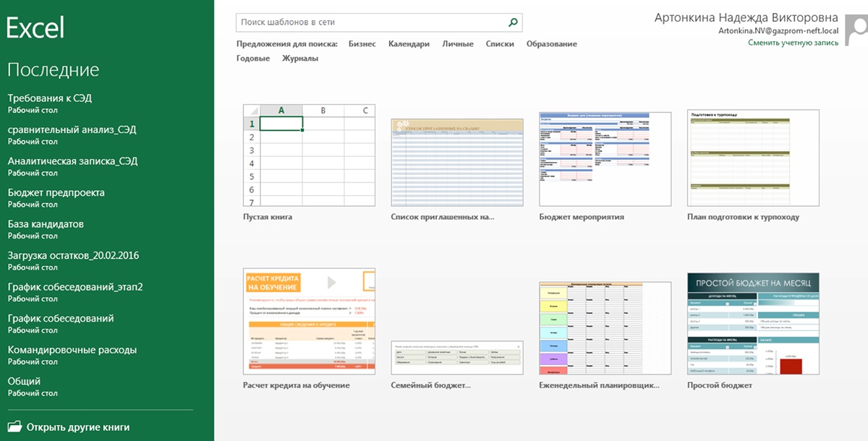868x441 pixels.
Task: Click in the Поиск шаблонов в сети field
Action: tap(369, 22)
